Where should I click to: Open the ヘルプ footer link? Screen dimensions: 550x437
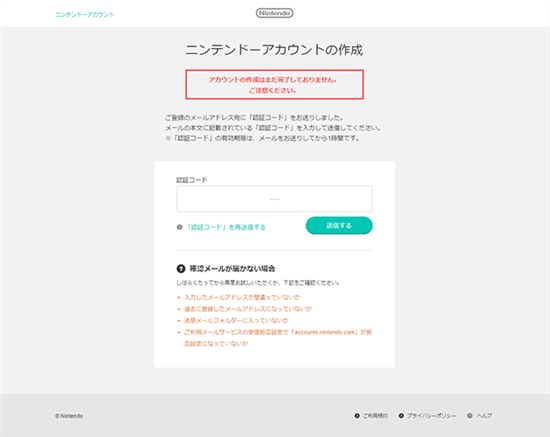pos(484,416)
